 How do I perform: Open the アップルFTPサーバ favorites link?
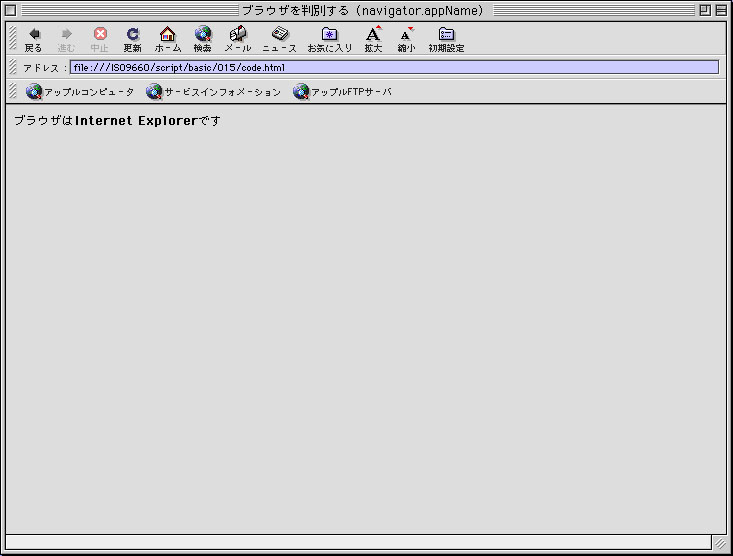click(x=342, y=92)
